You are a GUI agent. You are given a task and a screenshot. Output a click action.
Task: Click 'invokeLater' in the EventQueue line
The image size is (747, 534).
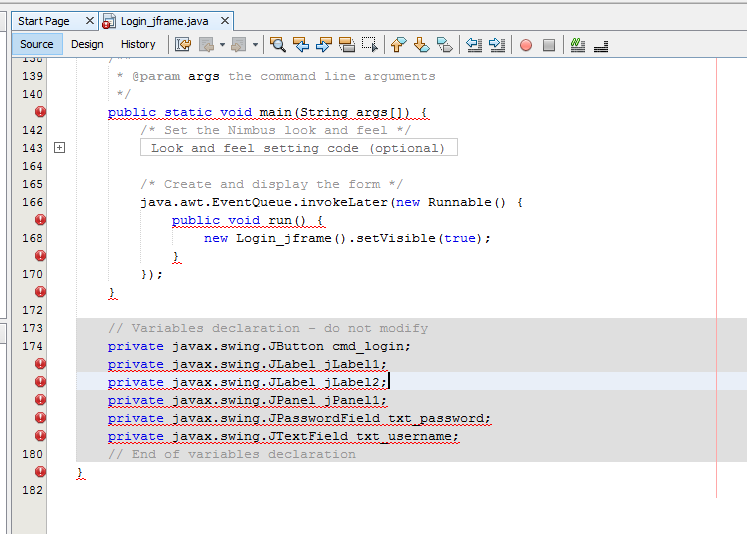(344, 202)
